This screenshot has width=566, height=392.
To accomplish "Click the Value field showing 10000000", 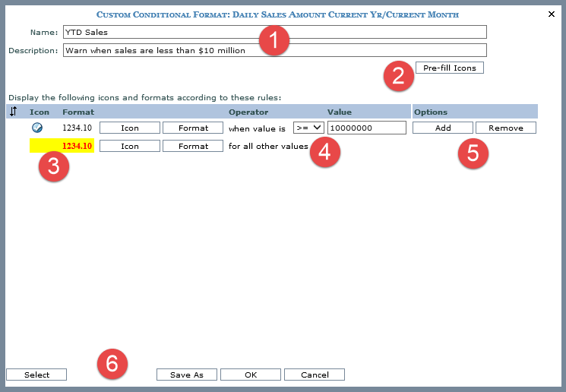I will click(366, 128).
